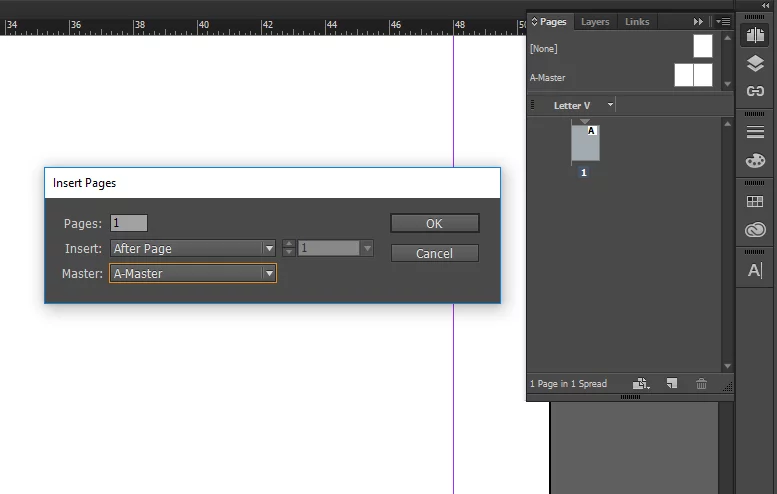Open the Character panel icon in dock
The image size is (777, 494).
[x=755, y=271]
